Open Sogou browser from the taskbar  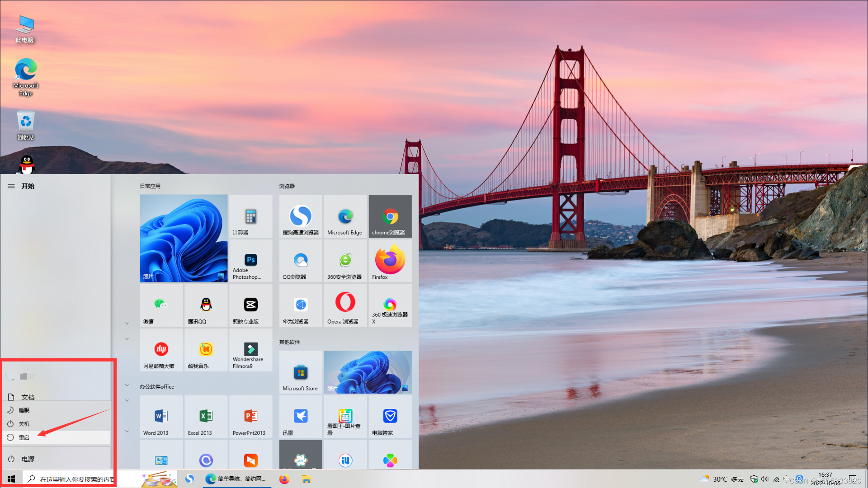pyautogui.click(x=190, y=479)
